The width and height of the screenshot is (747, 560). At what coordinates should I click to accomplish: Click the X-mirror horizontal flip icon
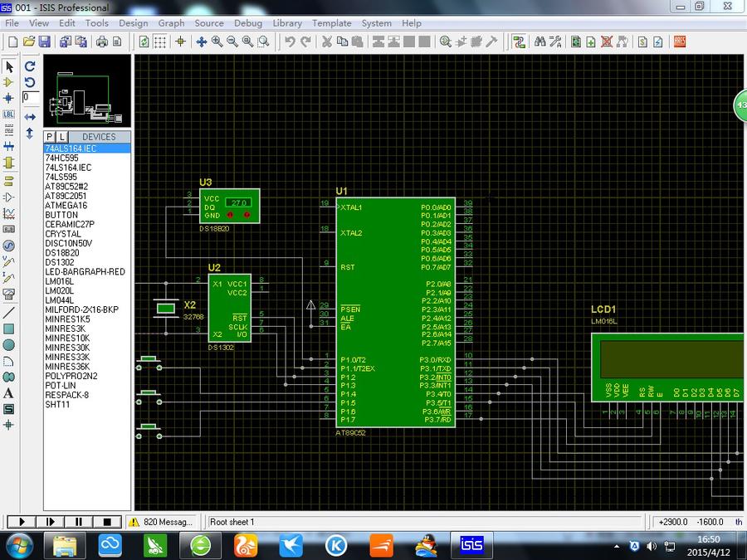coord(30,117)
